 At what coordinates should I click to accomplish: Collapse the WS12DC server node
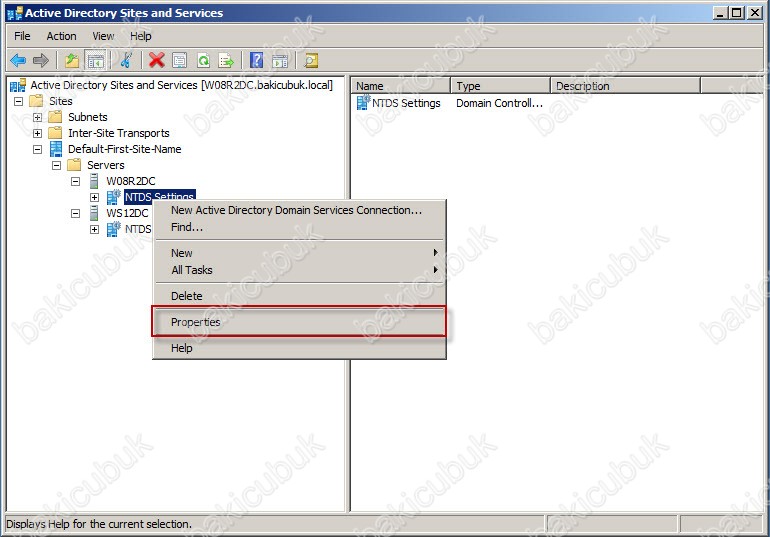(75, 214)
